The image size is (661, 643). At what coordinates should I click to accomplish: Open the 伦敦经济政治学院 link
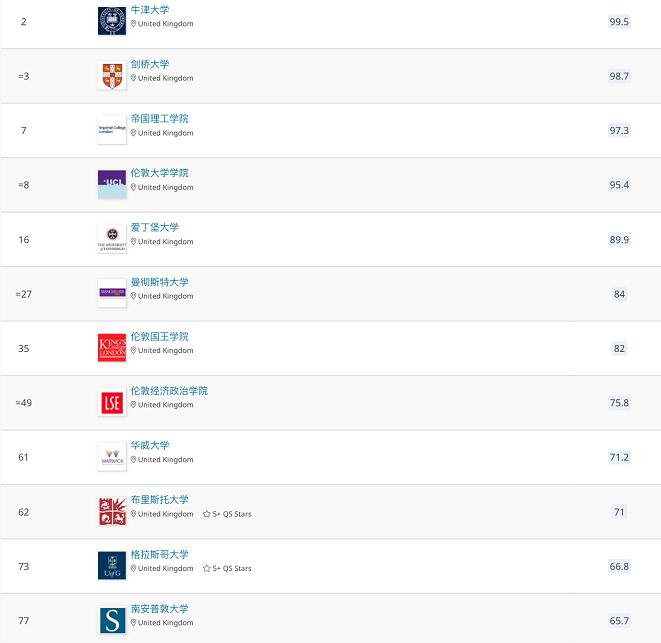(169, 391)
